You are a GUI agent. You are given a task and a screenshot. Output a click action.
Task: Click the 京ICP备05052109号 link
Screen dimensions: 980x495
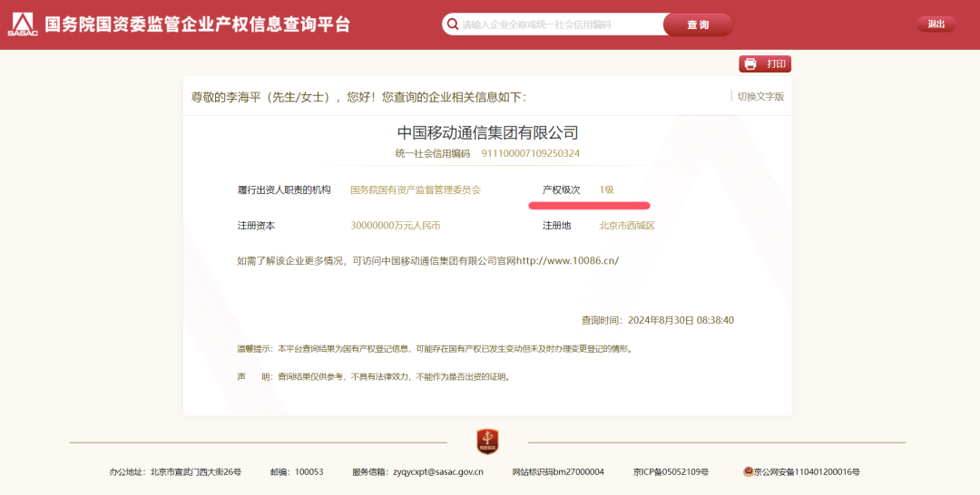671,472
